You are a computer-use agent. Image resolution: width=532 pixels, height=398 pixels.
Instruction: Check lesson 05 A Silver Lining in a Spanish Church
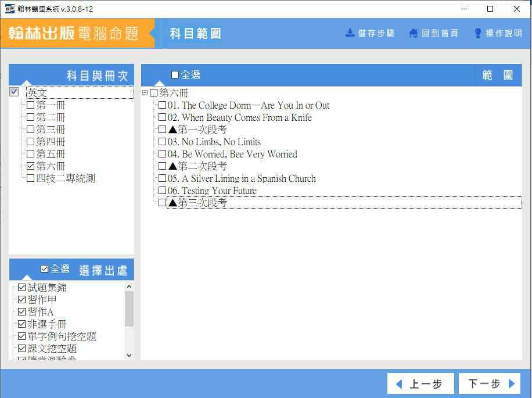[162, 178]
